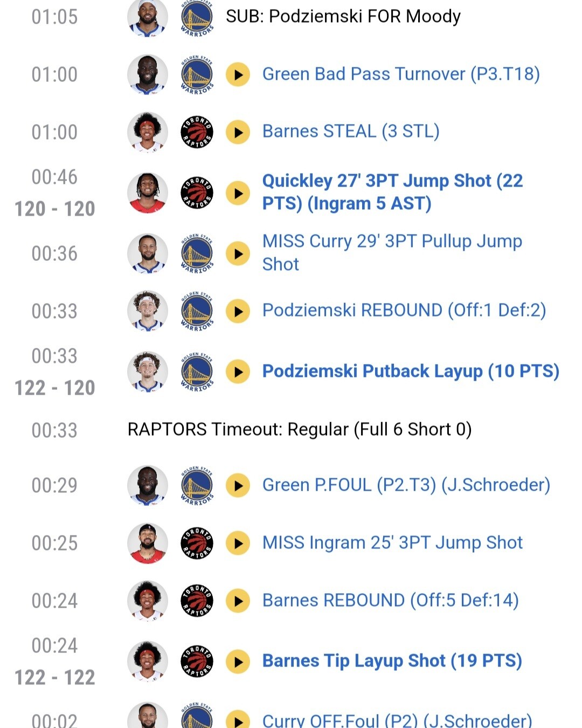
Task: Play the Barnes Tip Layup Shot video
Action: [x=238, y=662]
